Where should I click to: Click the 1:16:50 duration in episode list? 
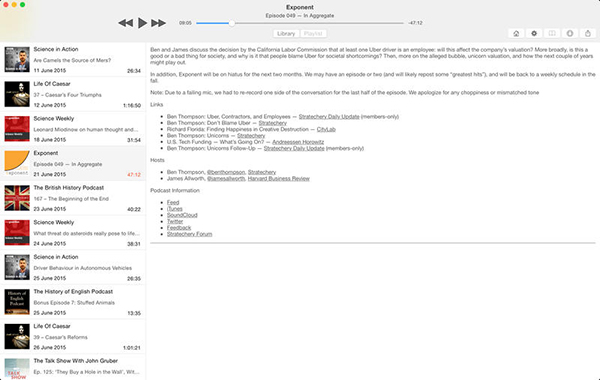coord(132,106)
